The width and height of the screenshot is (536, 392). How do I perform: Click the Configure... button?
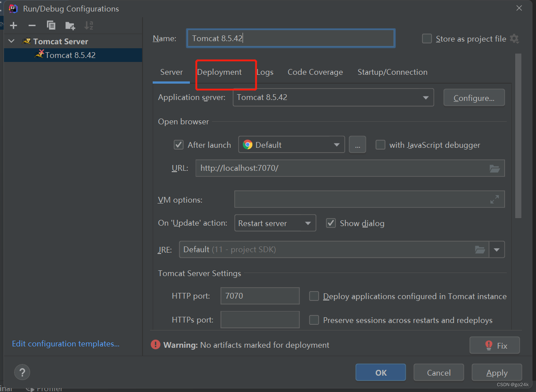(474, 98)
